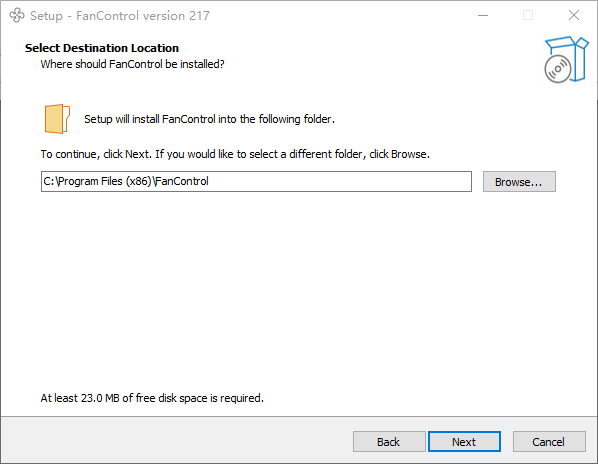598x464 pixels.
Task: Click the 'Setup - FanControl version 217' title
Action: click(120, 16)
